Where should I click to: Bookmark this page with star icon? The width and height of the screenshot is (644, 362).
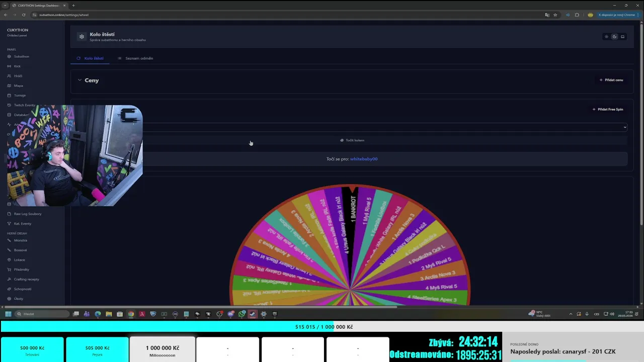(555, 15)
